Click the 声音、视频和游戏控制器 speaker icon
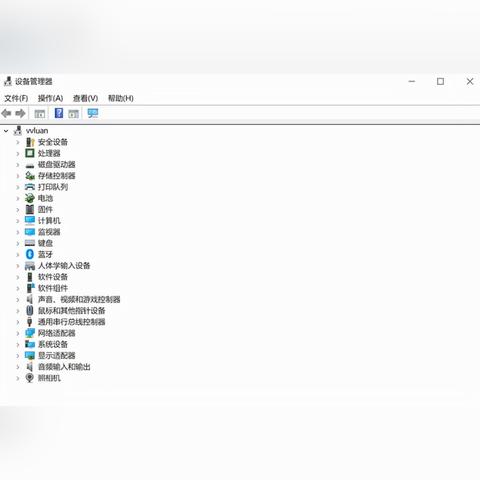Screen dimensions: 480x480 coord(30,299)
